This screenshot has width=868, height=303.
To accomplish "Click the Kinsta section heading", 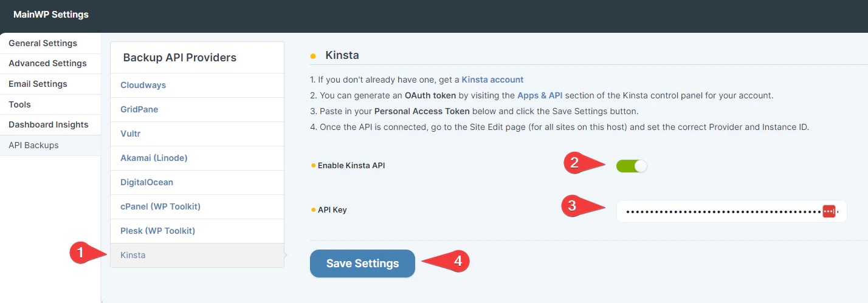I will pyautogui.click(x=342, y=55).
